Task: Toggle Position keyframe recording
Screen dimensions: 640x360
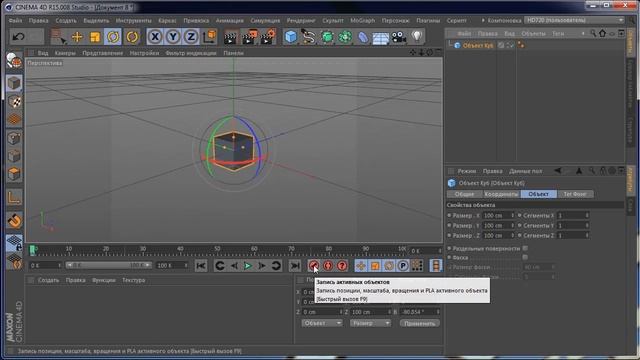Action: tap(360, 266)
